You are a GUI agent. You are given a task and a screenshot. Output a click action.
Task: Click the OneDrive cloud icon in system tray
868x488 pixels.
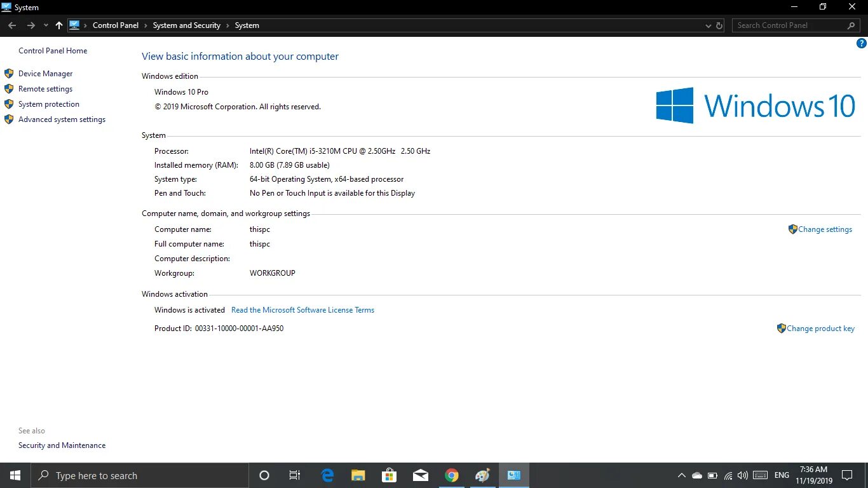pyautogui.click(x=696, y=475)
